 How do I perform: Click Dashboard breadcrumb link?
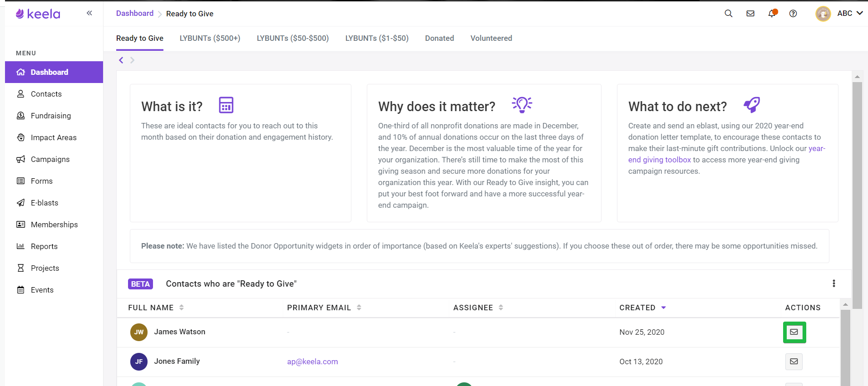tap(135, 14)
